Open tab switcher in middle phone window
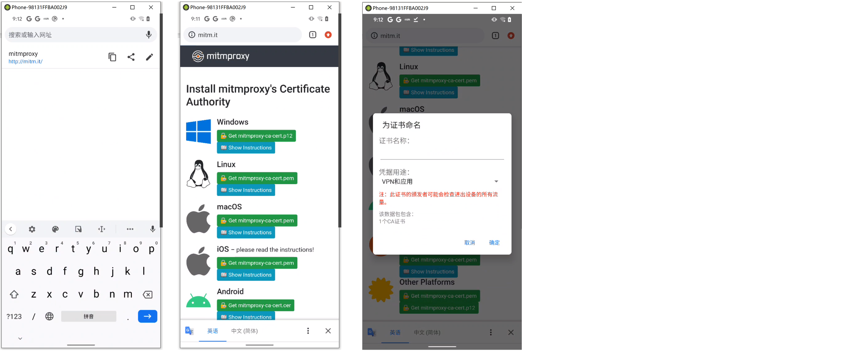The image size is (868, 353). (313, 35)
